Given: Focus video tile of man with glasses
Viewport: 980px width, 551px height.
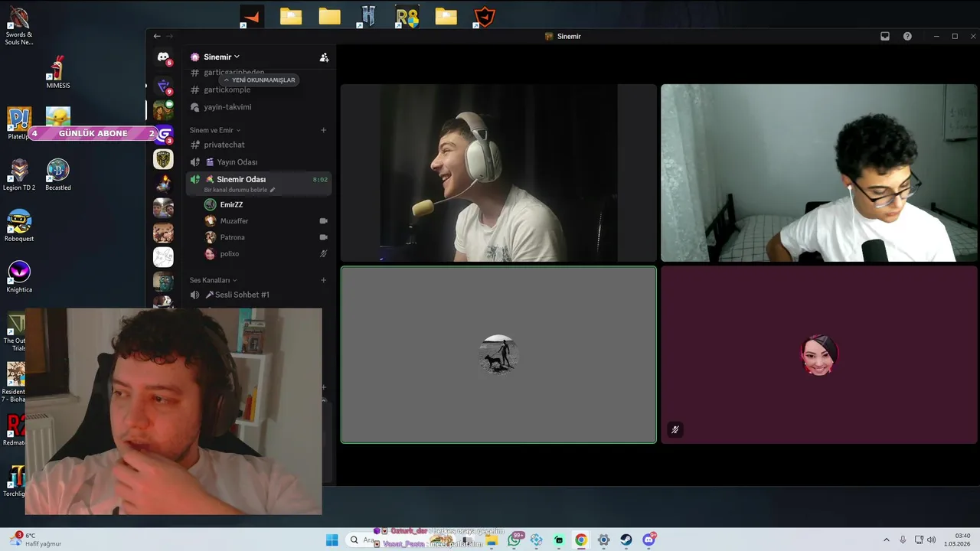Looking at the screenshot, I should [819, 173].
